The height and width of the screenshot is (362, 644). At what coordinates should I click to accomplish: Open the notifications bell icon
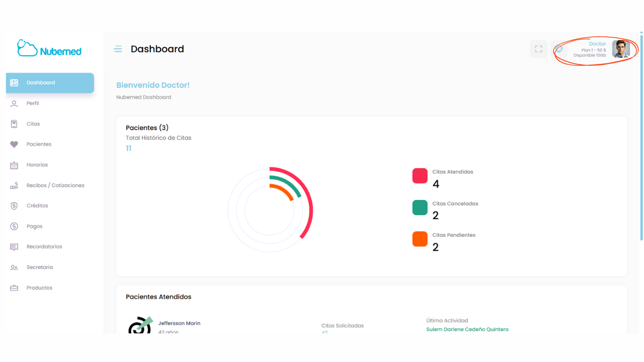[x=558, y=49]
